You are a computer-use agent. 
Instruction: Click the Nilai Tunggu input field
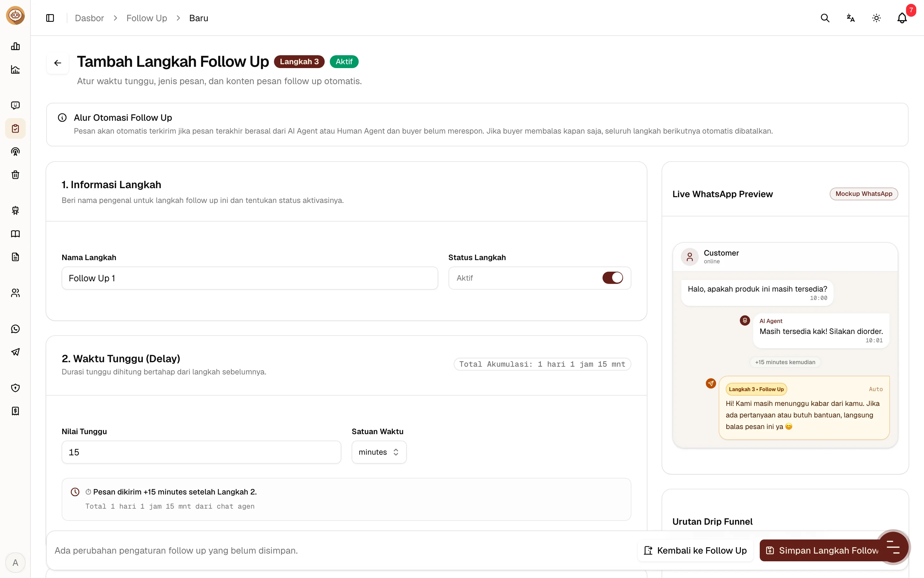201,452
